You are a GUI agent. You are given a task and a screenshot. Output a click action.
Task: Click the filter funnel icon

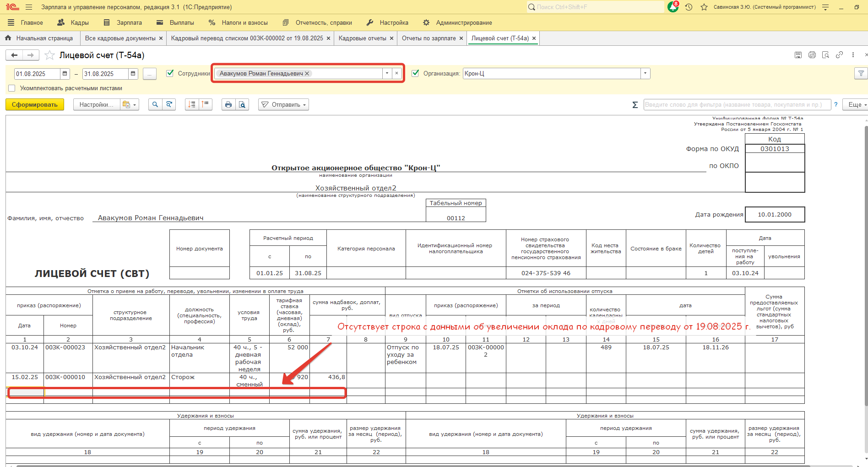pos(861,74)
